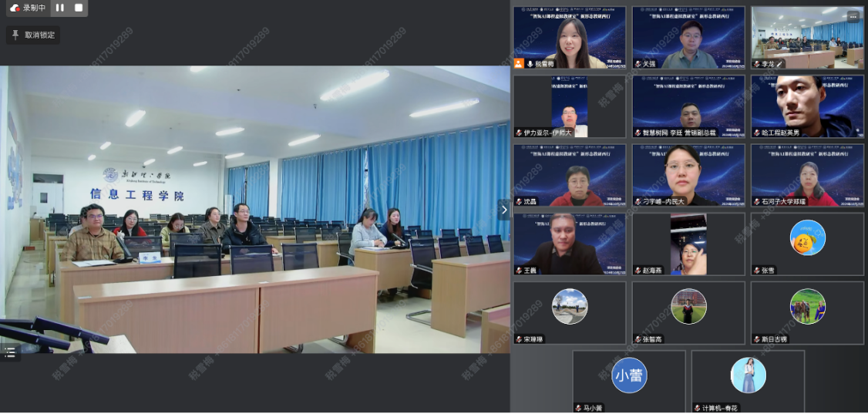This screenshot has width=868, height=414.
Task: Click the muted mic icon next to 王巍
Action: pos(519,271)
